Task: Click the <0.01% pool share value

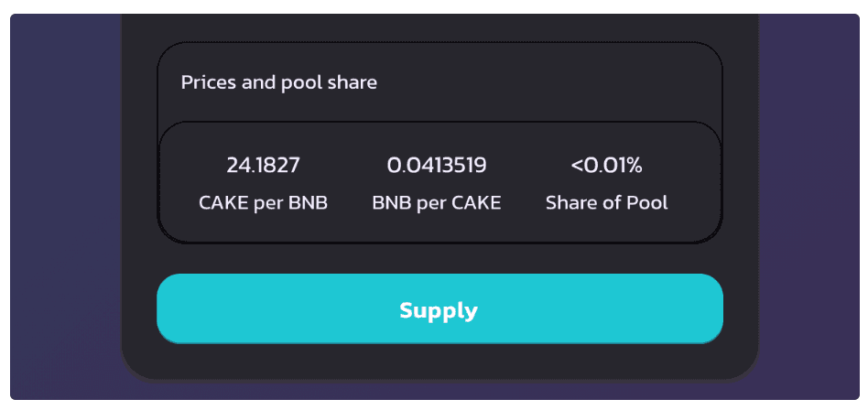Action: (x=606, y=166)
